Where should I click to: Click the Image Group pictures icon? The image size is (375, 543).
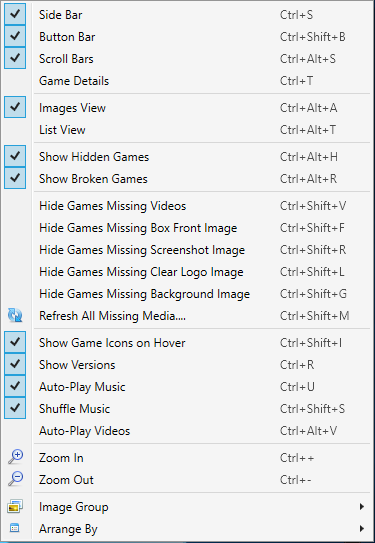pyautogui.click(x=15, y=506)
